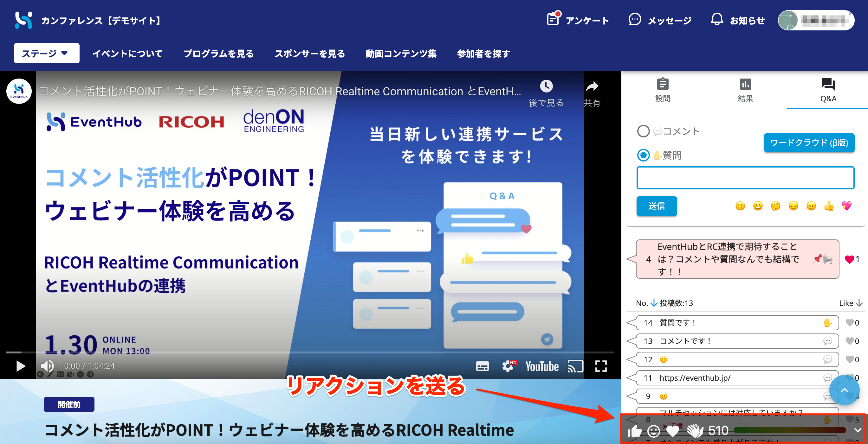
Task: Open ワードクラウド (β版) button
Action: 809,143
